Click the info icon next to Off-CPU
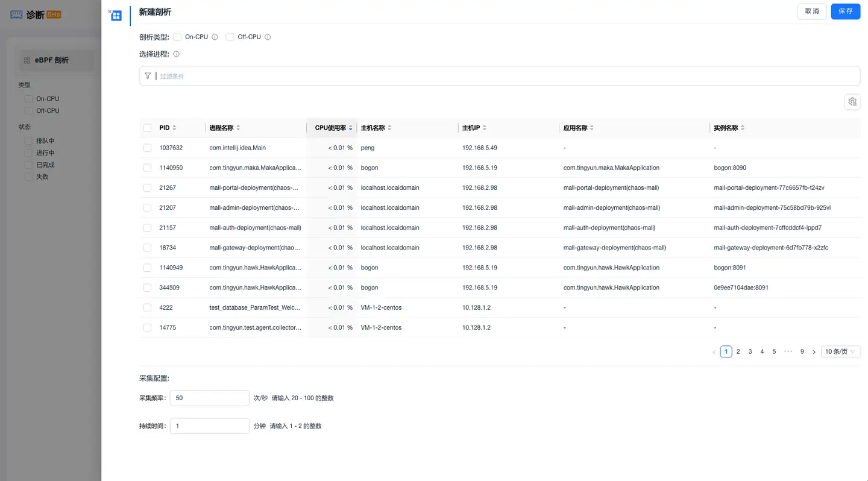 268,37
